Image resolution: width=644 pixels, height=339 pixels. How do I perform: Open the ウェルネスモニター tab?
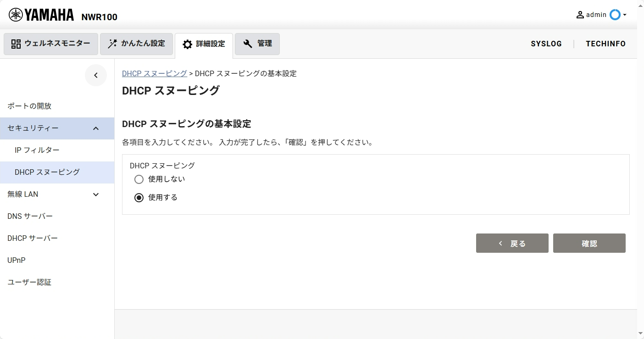pos(51,44)
